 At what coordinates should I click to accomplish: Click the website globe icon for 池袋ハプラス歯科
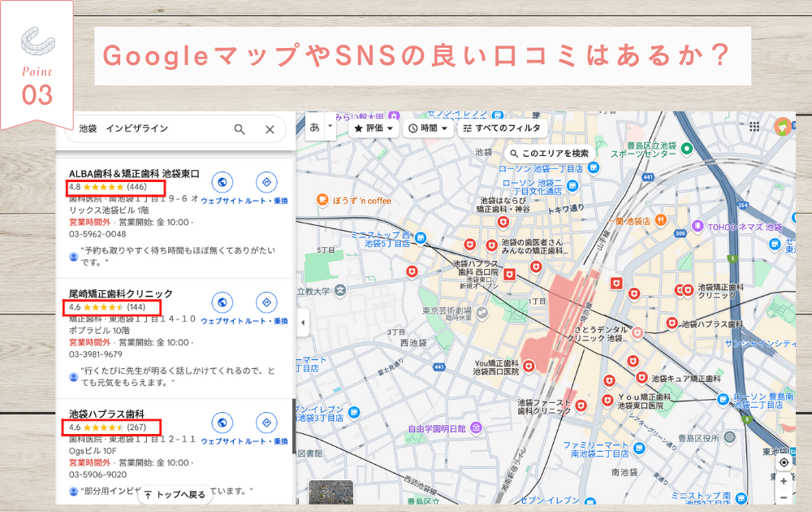point(222,423)
